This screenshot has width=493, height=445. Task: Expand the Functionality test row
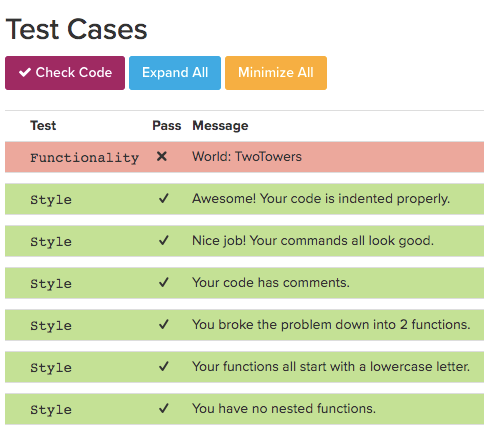click(244, 157)
